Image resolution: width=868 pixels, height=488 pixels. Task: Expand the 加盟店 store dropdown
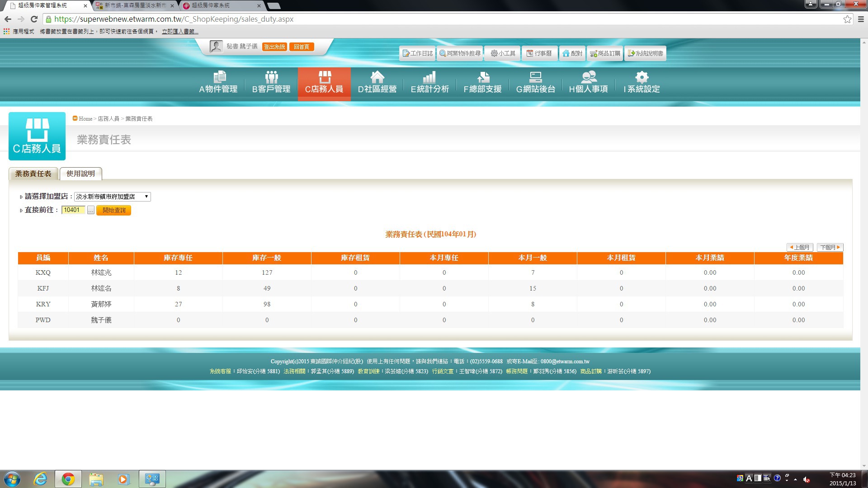pyautogui.click(x=112, y=197)
